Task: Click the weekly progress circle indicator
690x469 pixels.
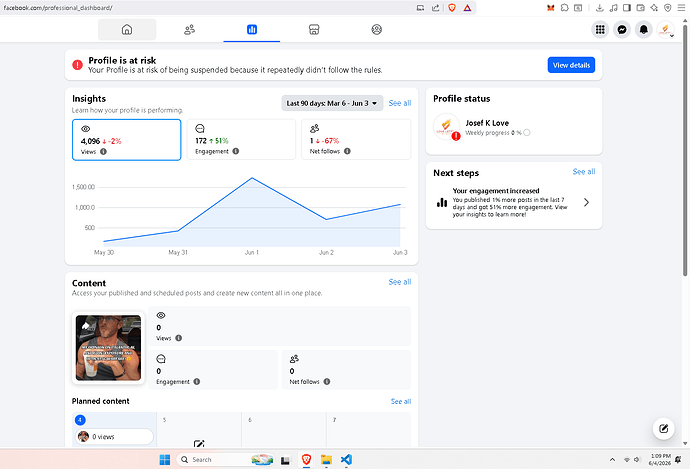Action: pos(527,132)
